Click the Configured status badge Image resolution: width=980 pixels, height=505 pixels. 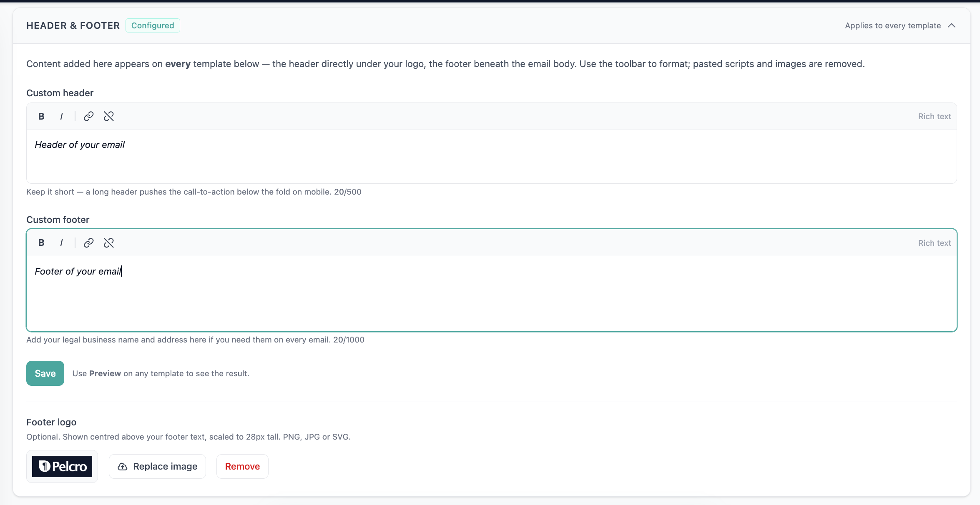(x=153, y=25)
